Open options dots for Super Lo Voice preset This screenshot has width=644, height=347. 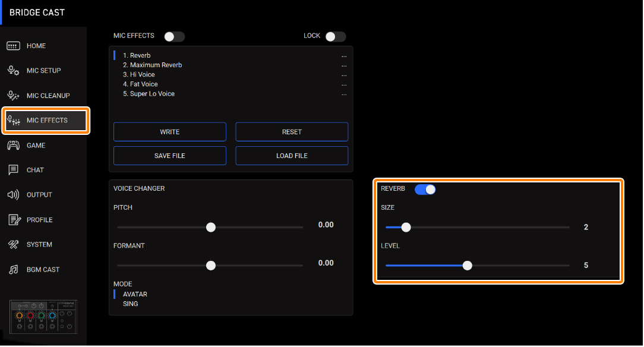click(x=344, y=94)
